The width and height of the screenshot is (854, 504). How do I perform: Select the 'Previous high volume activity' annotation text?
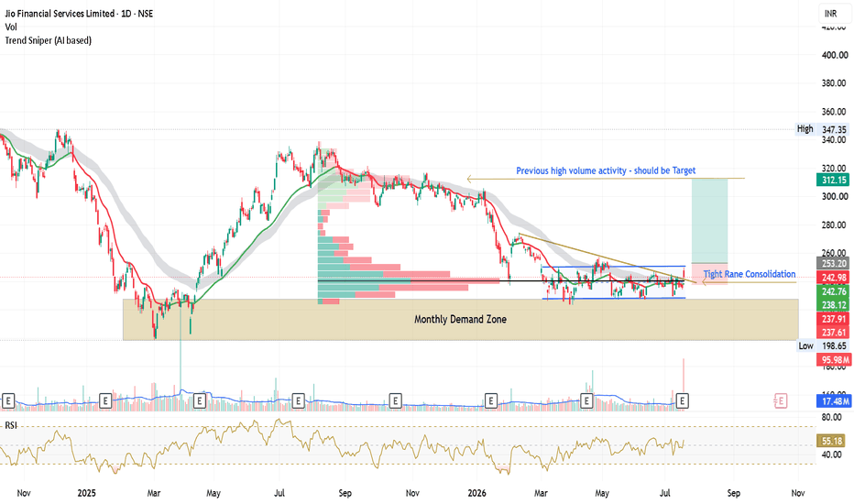606,171
